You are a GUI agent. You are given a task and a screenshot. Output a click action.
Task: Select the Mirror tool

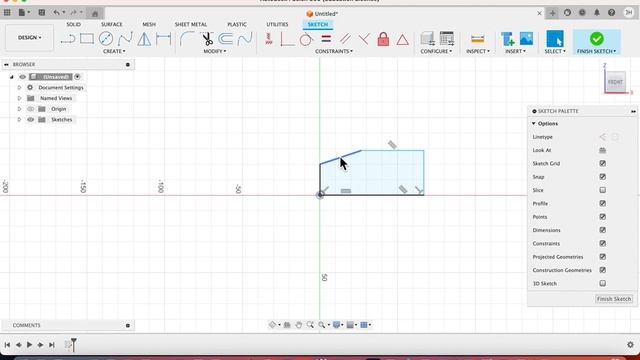[144, 39]
